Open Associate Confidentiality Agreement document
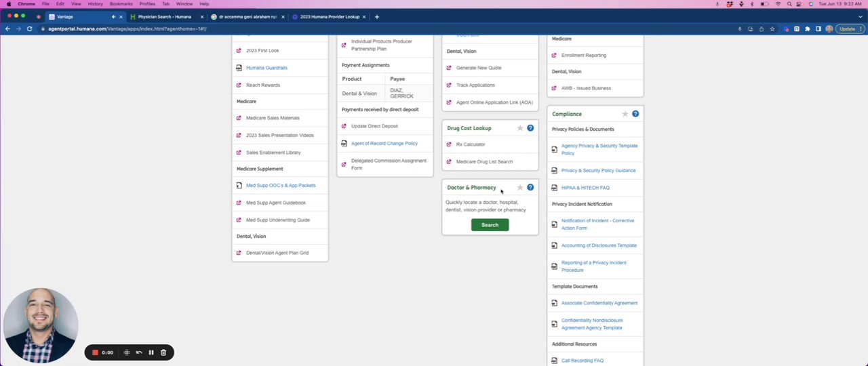The image size is (868, 366). point(599,303)
